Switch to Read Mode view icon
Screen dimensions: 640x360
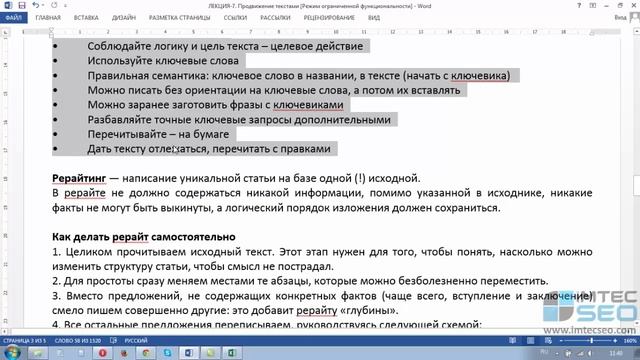(512, 340)
